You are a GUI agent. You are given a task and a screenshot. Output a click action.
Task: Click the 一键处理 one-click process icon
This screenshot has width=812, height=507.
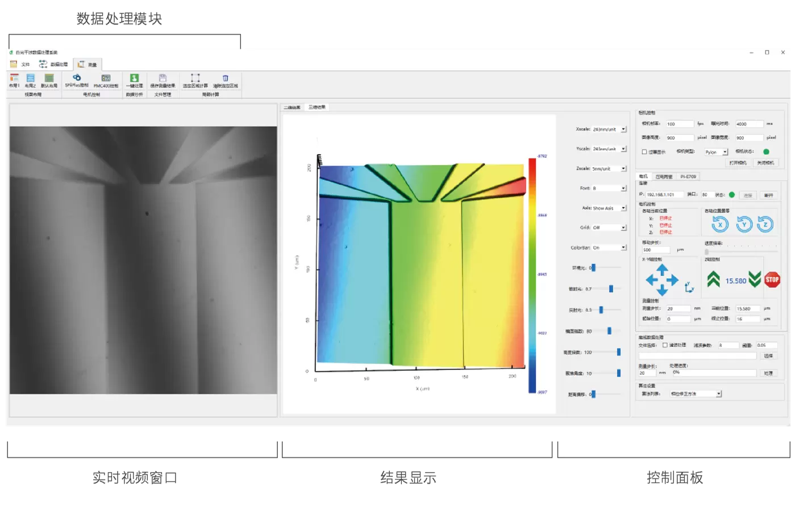click(134, 79)
